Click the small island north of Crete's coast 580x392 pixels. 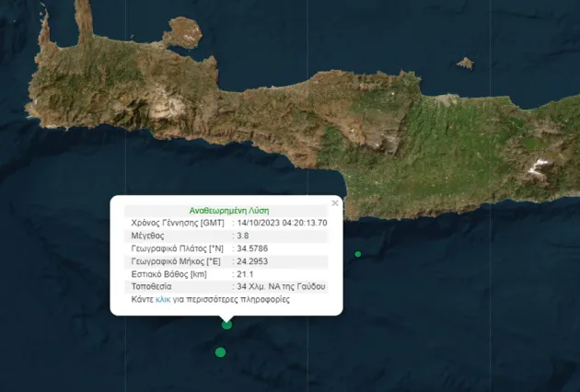pos(466,63)
